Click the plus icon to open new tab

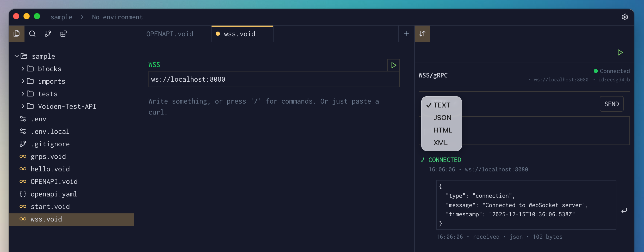tap(406, 34)
